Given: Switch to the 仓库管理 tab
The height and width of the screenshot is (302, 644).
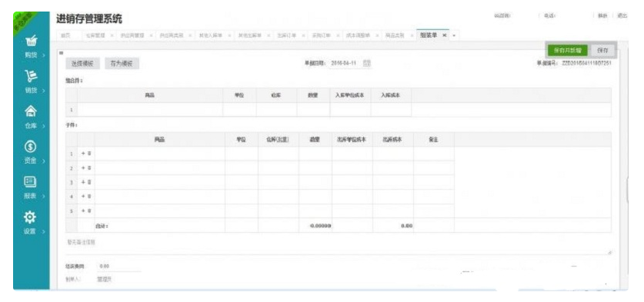Looking at the screenshot, I should pos(95,35).
